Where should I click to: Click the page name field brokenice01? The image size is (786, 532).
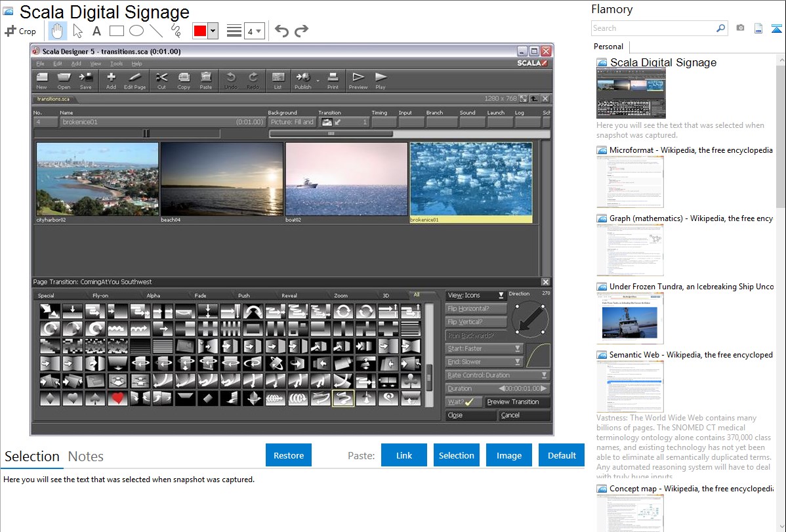pyautogui.click(x=163, y=122)
